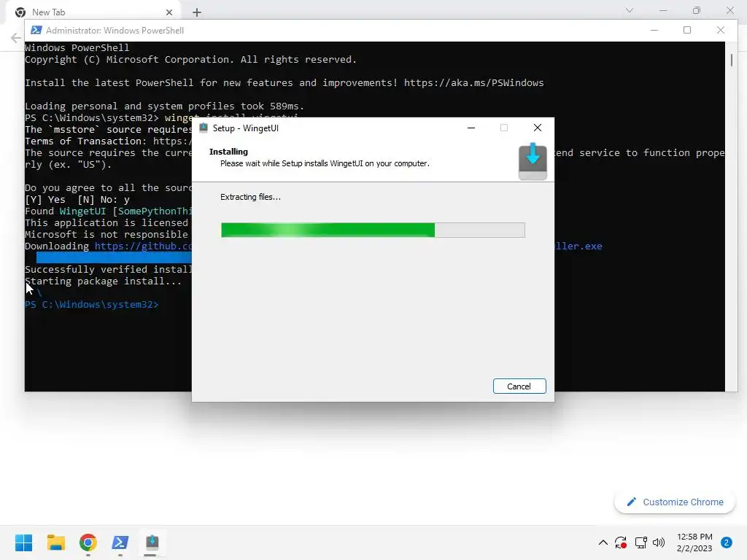This screenshot has height=560, width=747.
Task: Click the Chrome icon on New Tab
Action: point(20,12)
